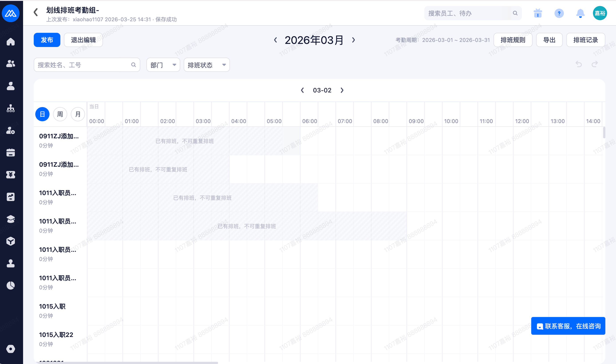Viewport: 616px width, 364px height.
Task: Switch to week view (周)
Action: (x=60, y=114)
